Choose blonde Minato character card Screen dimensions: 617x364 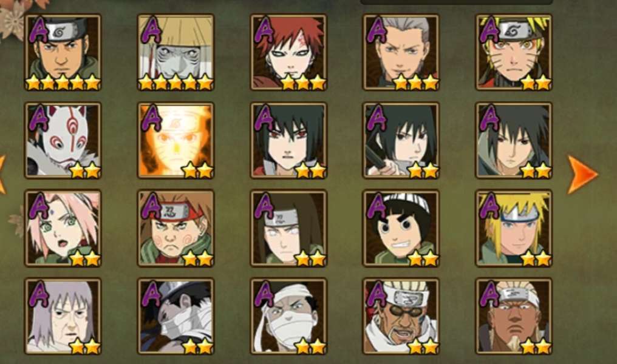pyautogui.click(x=514, y=228)
